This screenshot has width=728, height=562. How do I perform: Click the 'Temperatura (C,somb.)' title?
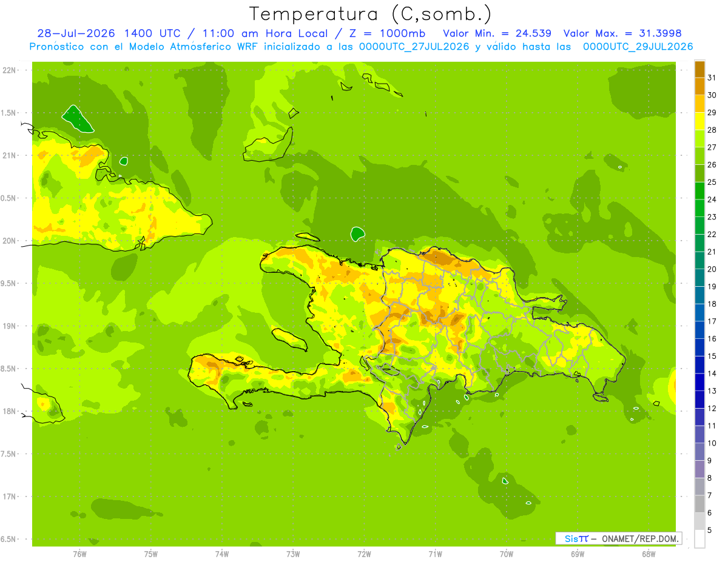point(371,14)
